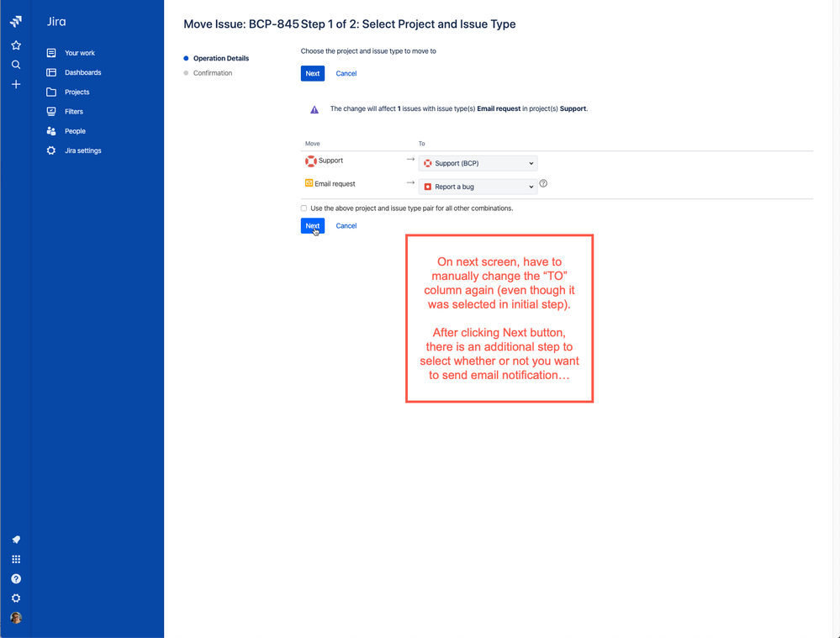The width and height of the screenshot is (840, 638).
Task: Click the 'Move' column header
Action: point(312,144)
